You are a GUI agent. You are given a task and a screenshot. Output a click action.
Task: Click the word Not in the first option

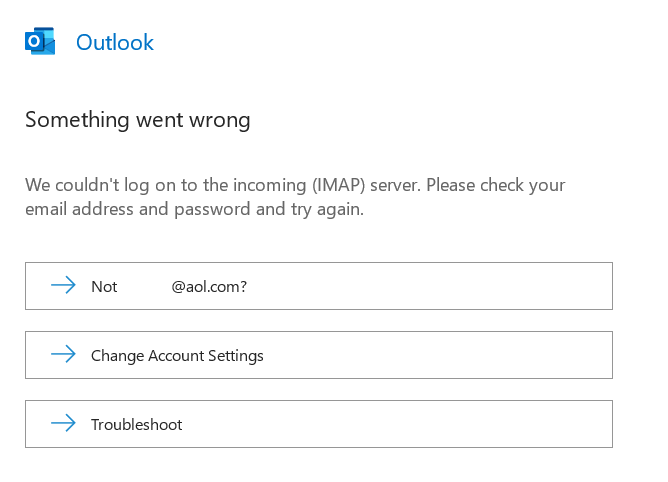104,287
